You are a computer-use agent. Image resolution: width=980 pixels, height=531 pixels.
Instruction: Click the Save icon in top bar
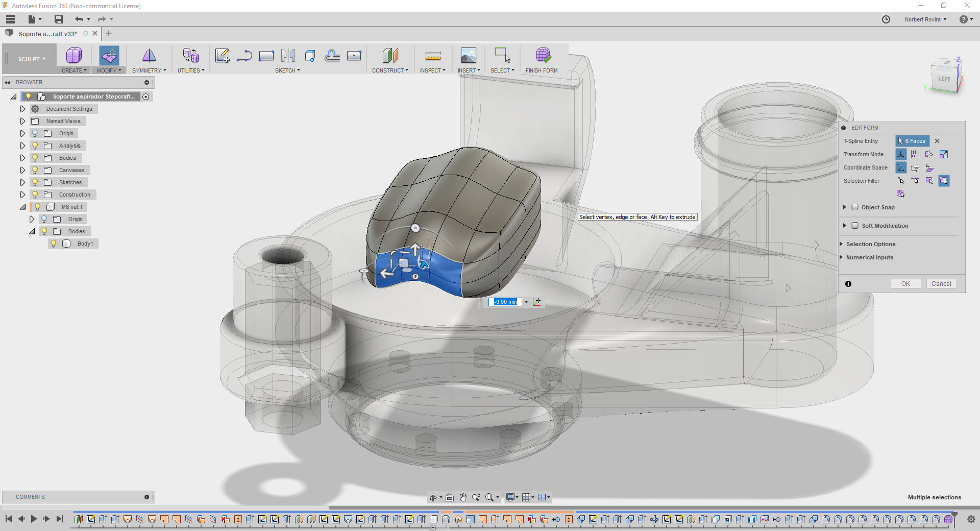[59, 19]
